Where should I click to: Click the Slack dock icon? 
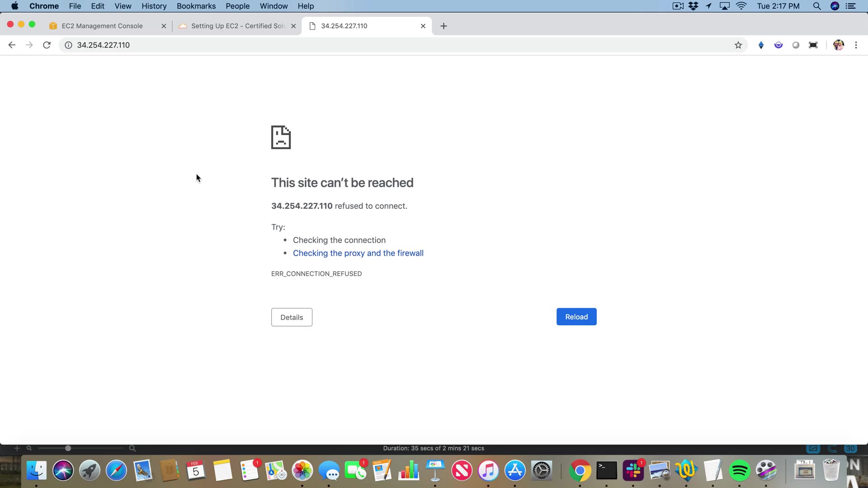(633, 471)
